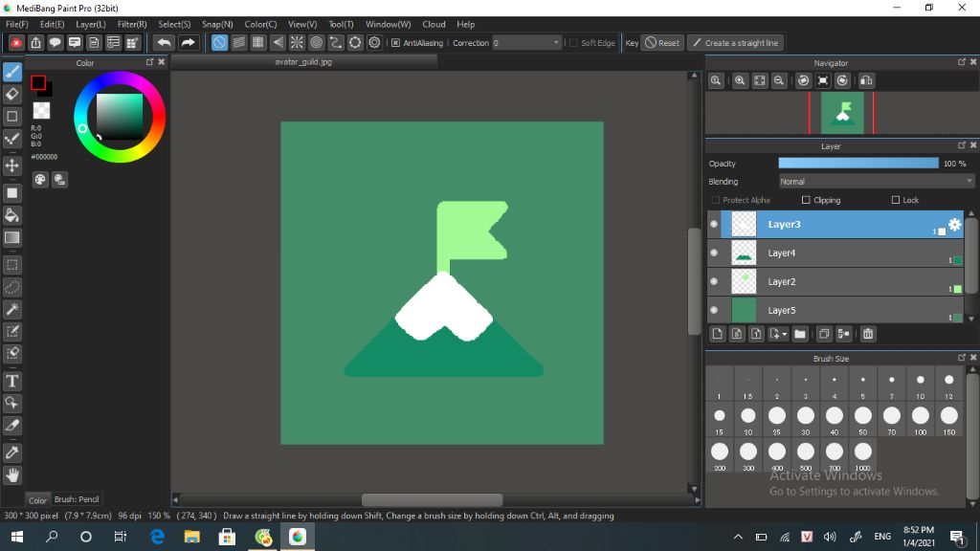Open the Correction value dropdown
Image resolution: width=980 pixels, height=551 pixels.
[527, 43]
